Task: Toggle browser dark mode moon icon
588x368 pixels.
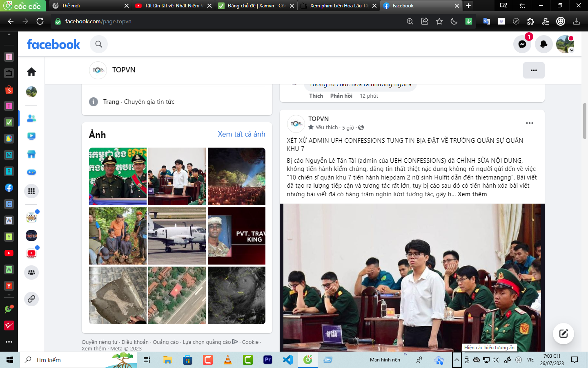Action: 454,21
